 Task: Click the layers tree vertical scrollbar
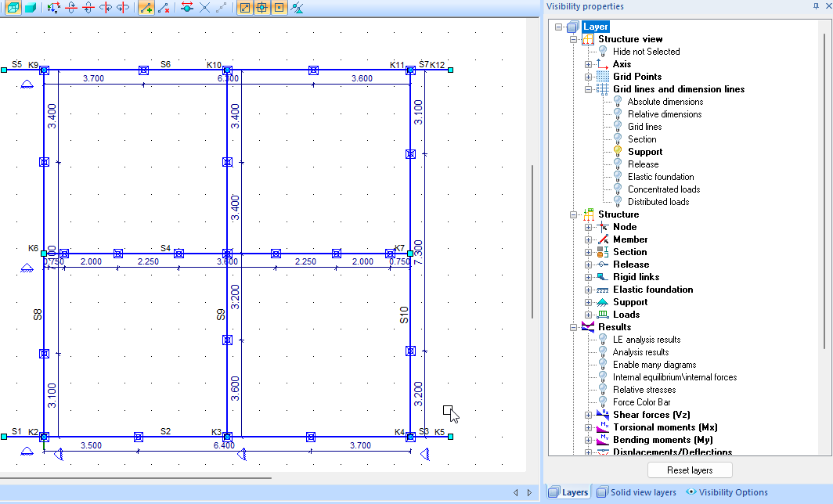[825, 191]
